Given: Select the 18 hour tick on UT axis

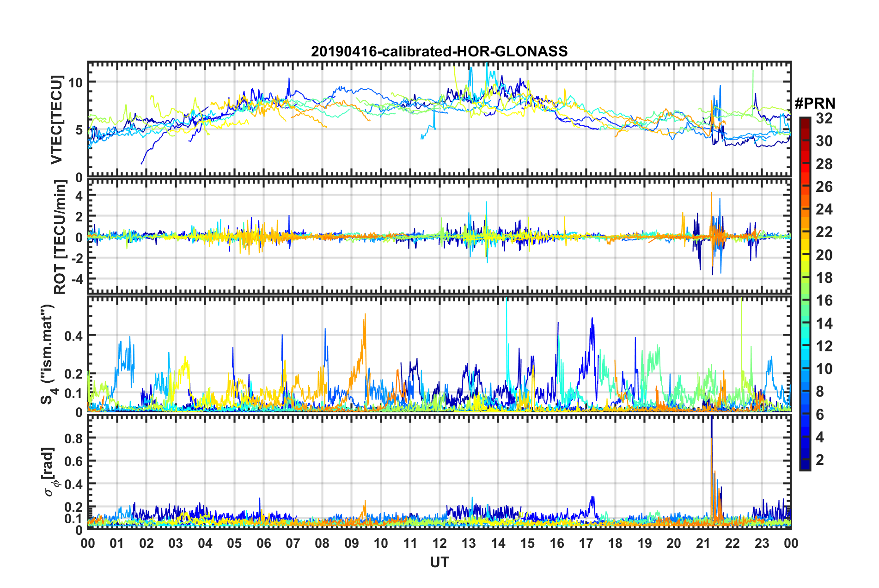Looking at the screenshot, I should (x=615, y=543).
